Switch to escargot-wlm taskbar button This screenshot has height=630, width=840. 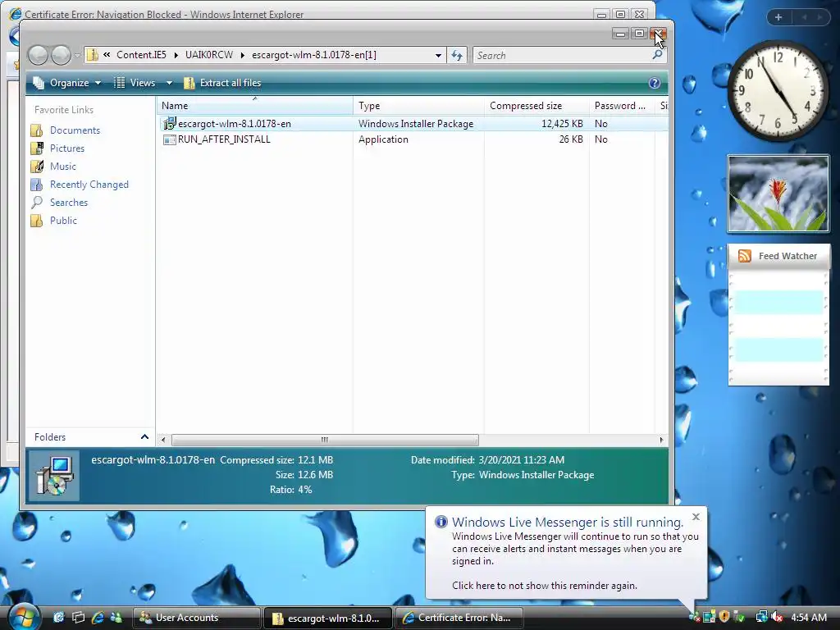pyautogui.click(x=327, y=618)
